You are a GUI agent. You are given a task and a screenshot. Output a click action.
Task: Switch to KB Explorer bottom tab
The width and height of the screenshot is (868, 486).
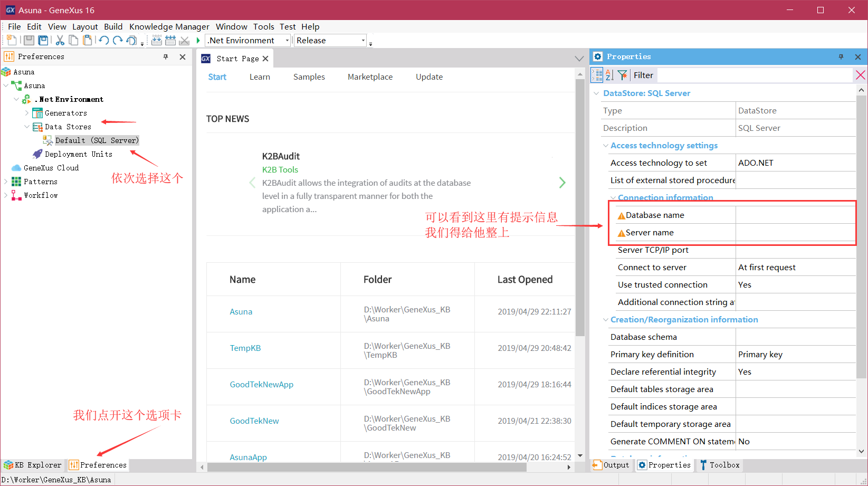click(x=33, y=465)
